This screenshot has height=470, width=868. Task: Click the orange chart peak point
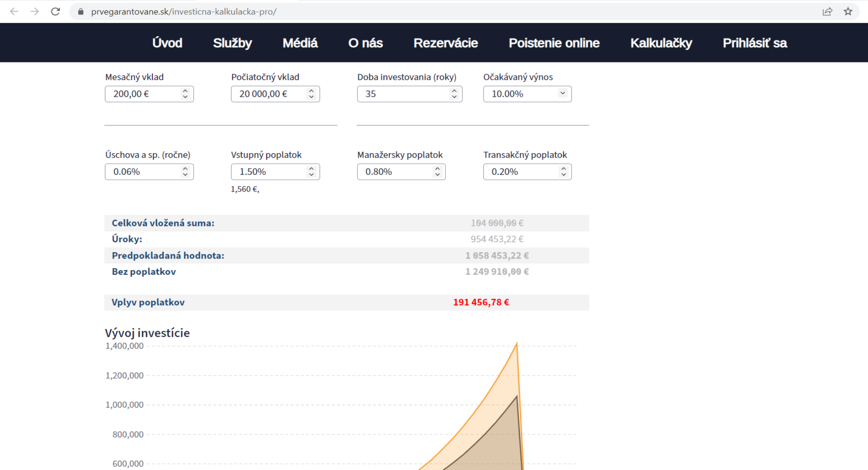517,344
